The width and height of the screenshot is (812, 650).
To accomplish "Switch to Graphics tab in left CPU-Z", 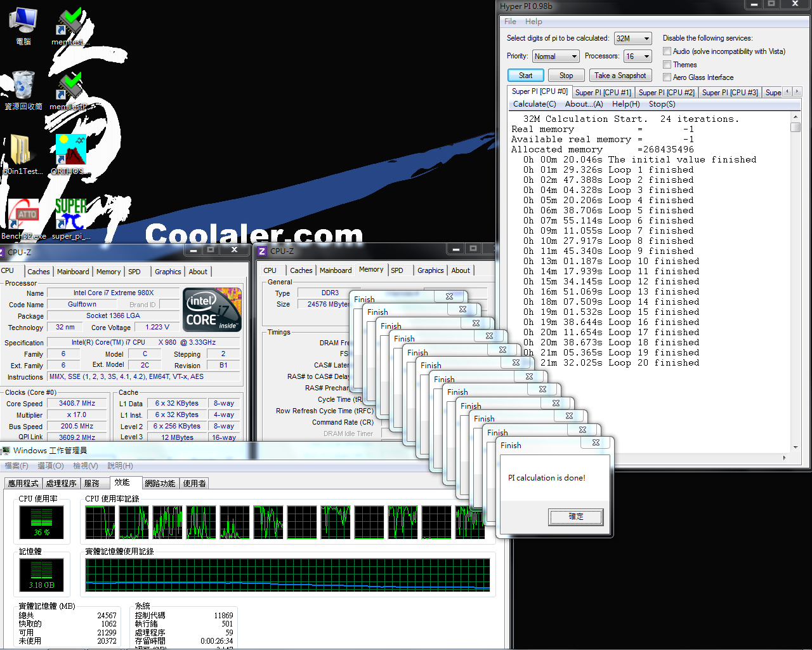I will coord(168,272).
